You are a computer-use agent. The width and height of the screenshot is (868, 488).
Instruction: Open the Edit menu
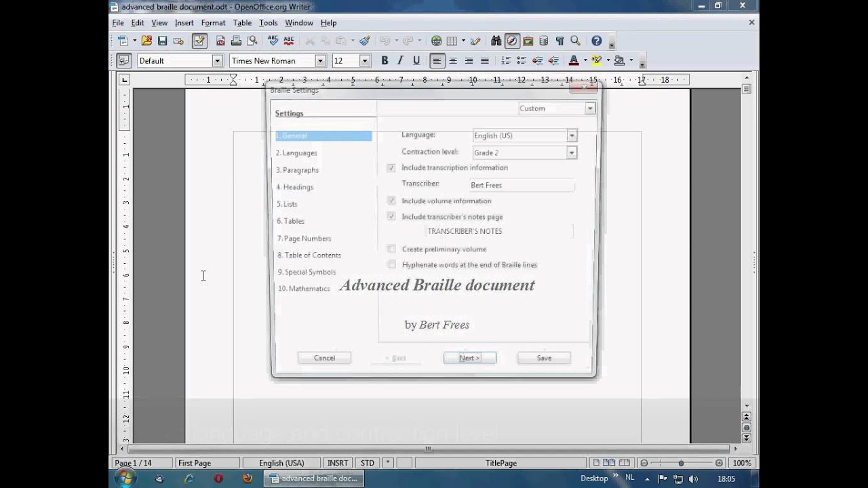click(x=138, y=22)
